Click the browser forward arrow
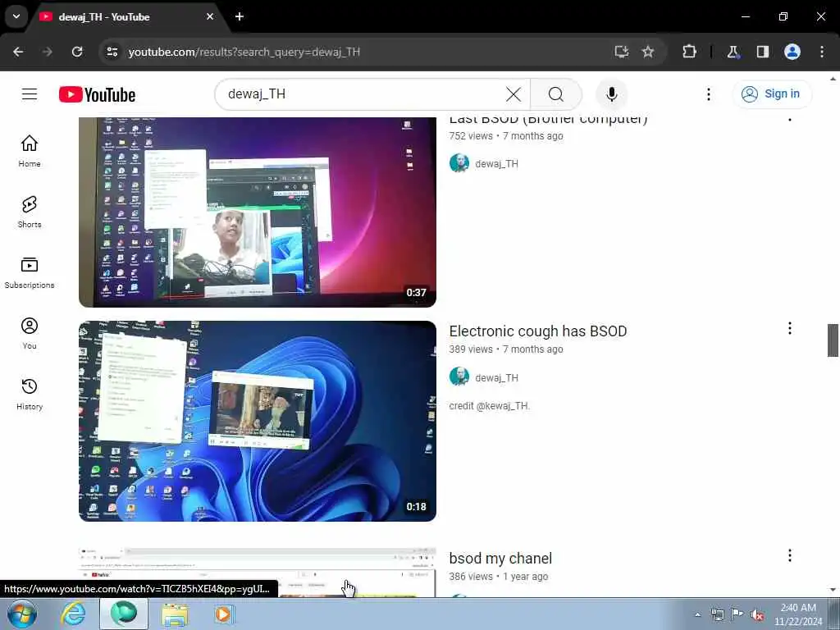This screenshot has height=630, width=840. pos(48,52)
